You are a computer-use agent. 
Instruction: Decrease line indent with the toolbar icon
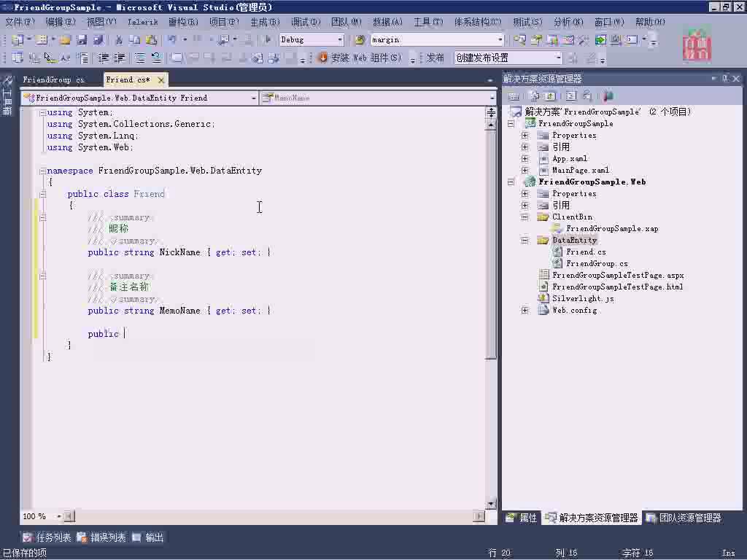tap(104, 58)
